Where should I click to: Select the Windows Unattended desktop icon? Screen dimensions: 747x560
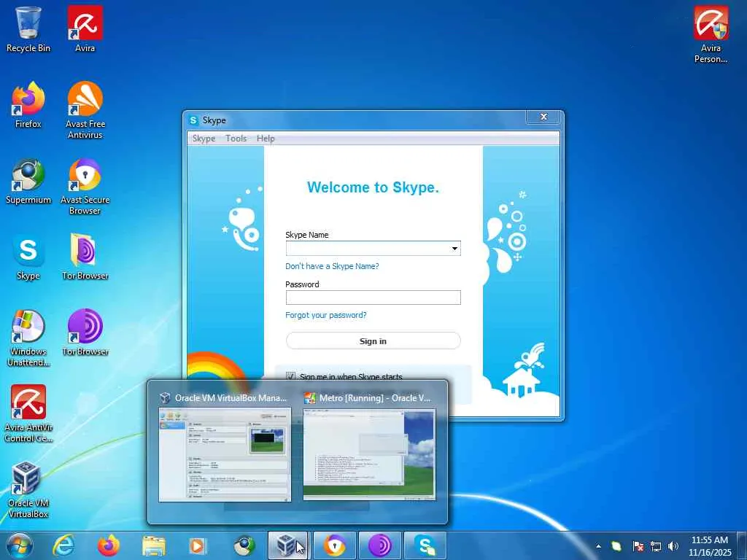[28, 338]
